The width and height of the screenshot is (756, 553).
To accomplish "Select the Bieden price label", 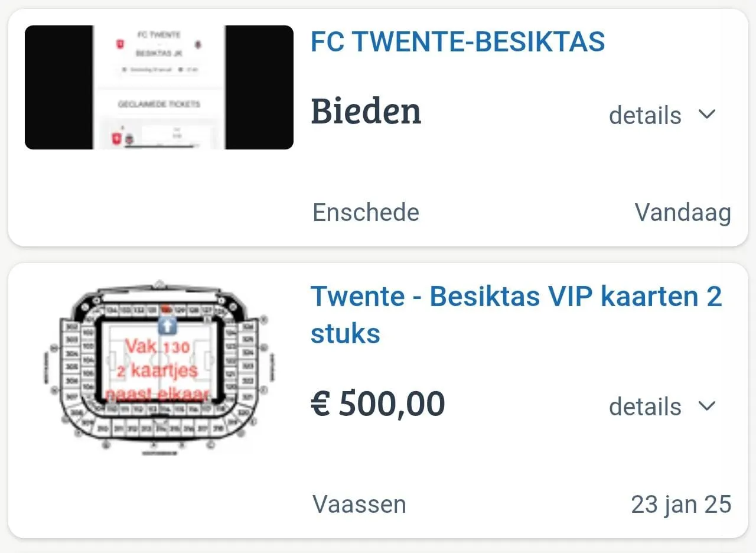I will coord(366,112).
